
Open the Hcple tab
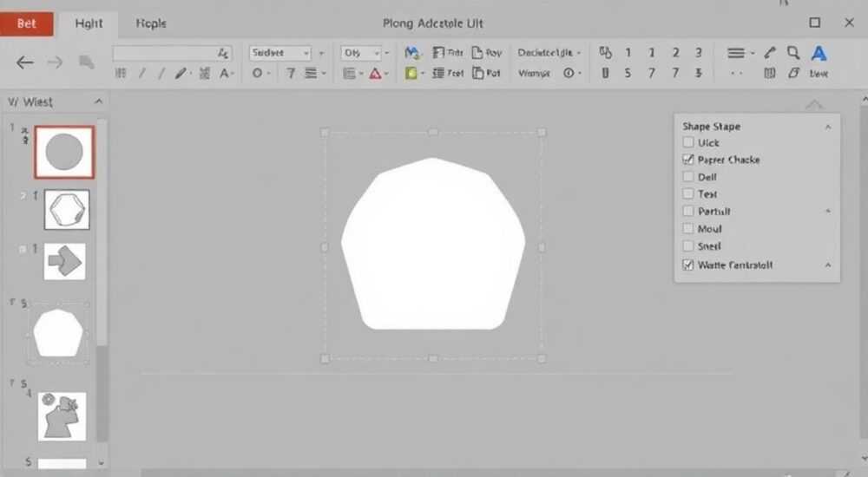click(151, 23)
